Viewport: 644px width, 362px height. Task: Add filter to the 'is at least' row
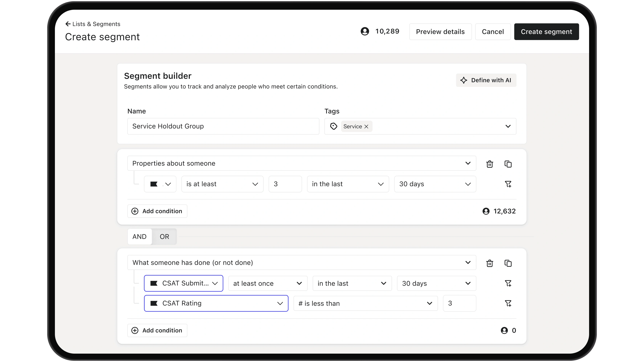click(x=508, y=184)
